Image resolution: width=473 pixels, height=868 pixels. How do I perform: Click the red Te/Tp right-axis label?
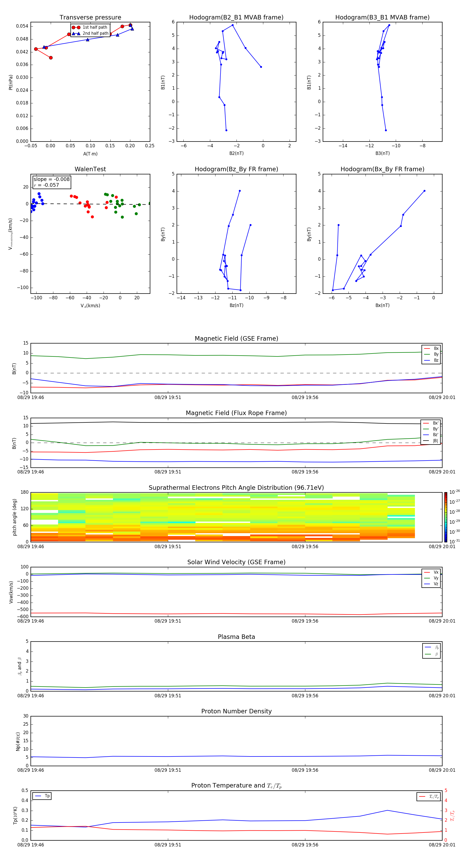(453, 815)
